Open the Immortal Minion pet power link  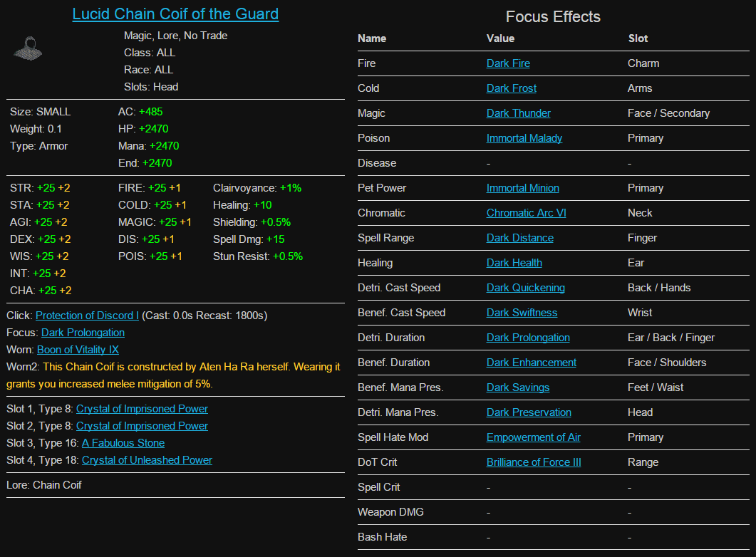pyautogui.click(x=523, y=188)
